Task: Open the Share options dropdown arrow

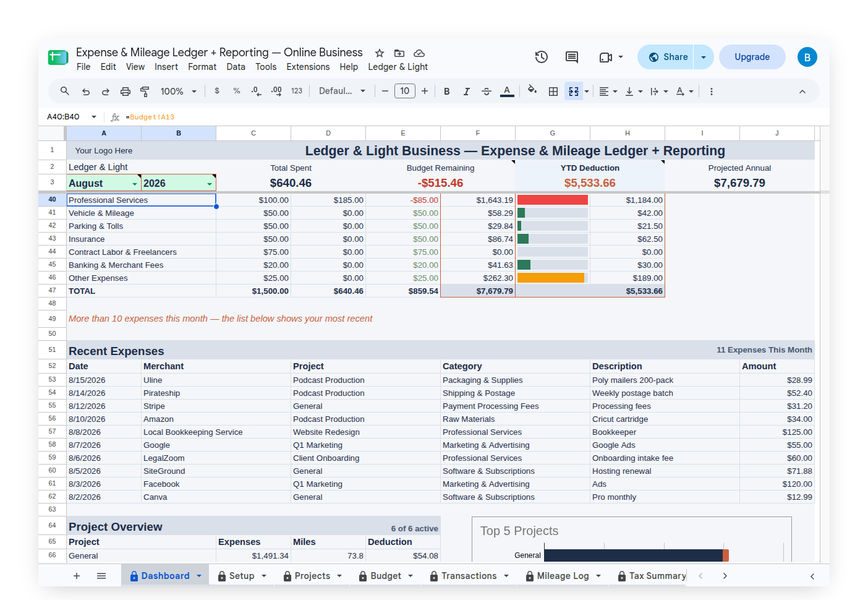Action: (x=704, y=57)
